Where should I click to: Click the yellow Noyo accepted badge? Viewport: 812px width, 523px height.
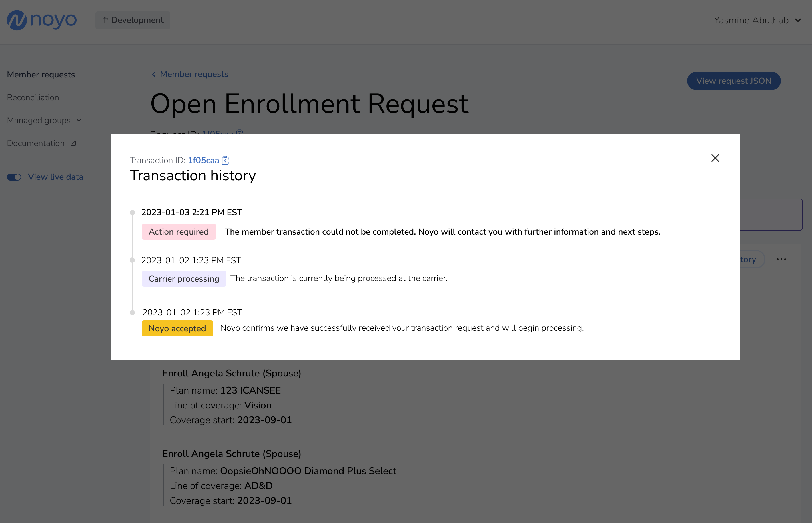click(x=177, y=328)
